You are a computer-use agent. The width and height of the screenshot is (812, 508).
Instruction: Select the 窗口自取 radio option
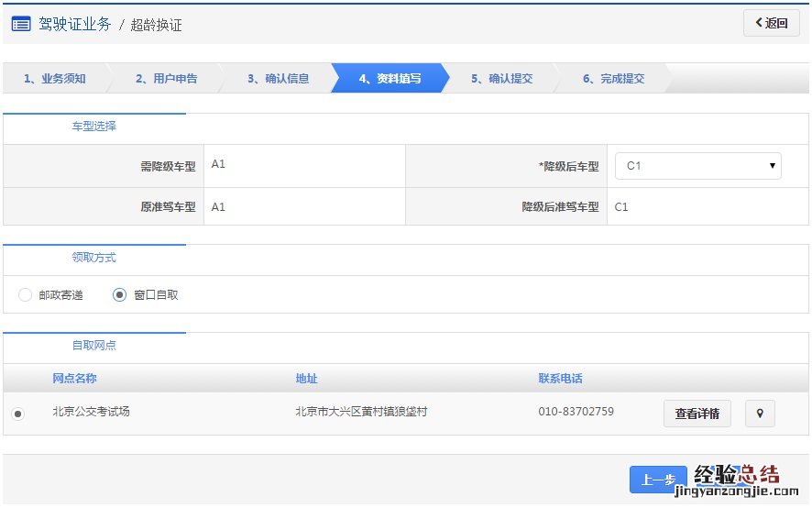pos(119,295)
